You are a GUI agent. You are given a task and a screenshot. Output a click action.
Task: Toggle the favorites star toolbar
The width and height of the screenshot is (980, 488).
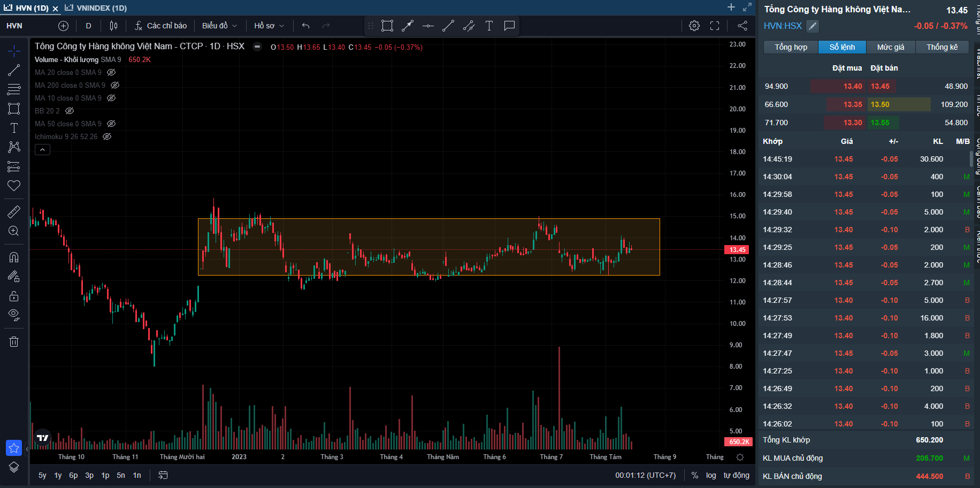click(x=14, y=448)
